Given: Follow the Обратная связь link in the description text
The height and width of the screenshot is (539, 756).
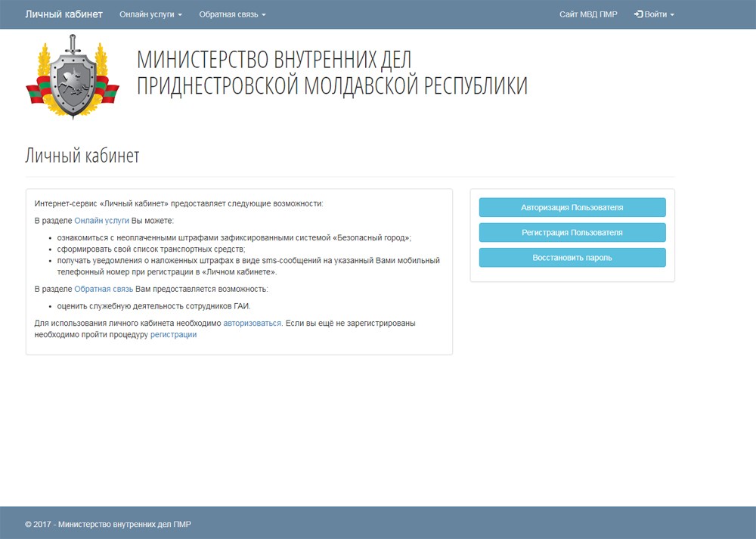Looking at the screenshot, I should (104, 289).
